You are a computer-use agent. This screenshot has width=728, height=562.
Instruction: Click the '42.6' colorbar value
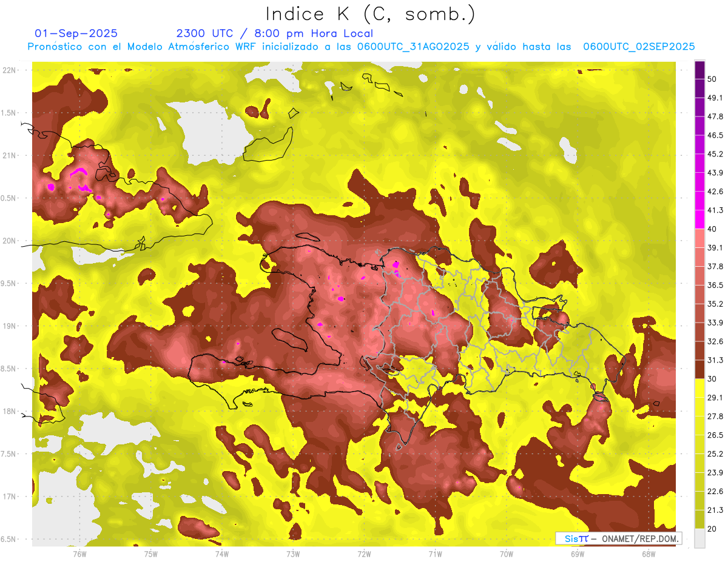[715, 192]
